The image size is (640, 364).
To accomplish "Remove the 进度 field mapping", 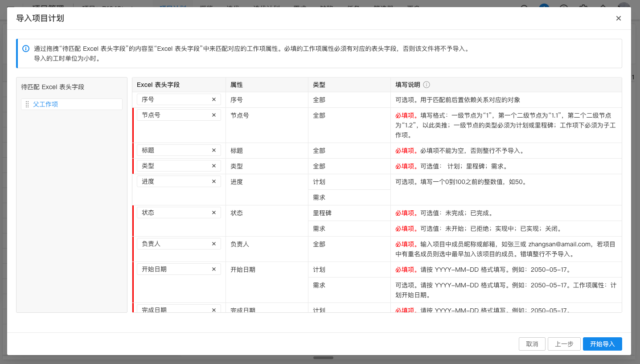I will pyautogui.click(x=213, y=181).
